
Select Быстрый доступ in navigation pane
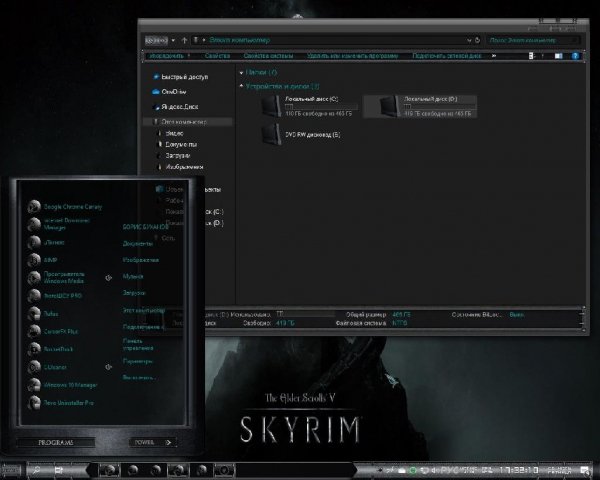coord(180,77)
